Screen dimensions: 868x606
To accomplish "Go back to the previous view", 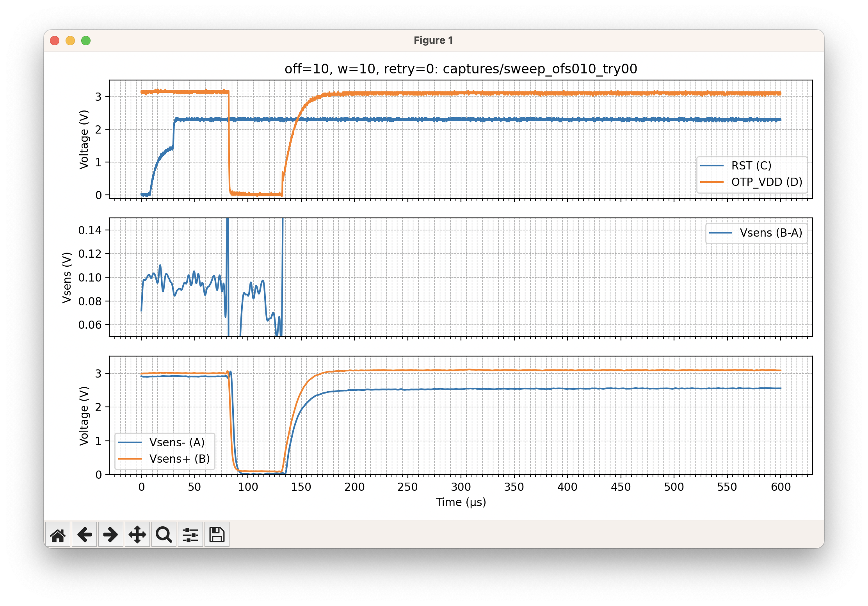I will point(84,535).
